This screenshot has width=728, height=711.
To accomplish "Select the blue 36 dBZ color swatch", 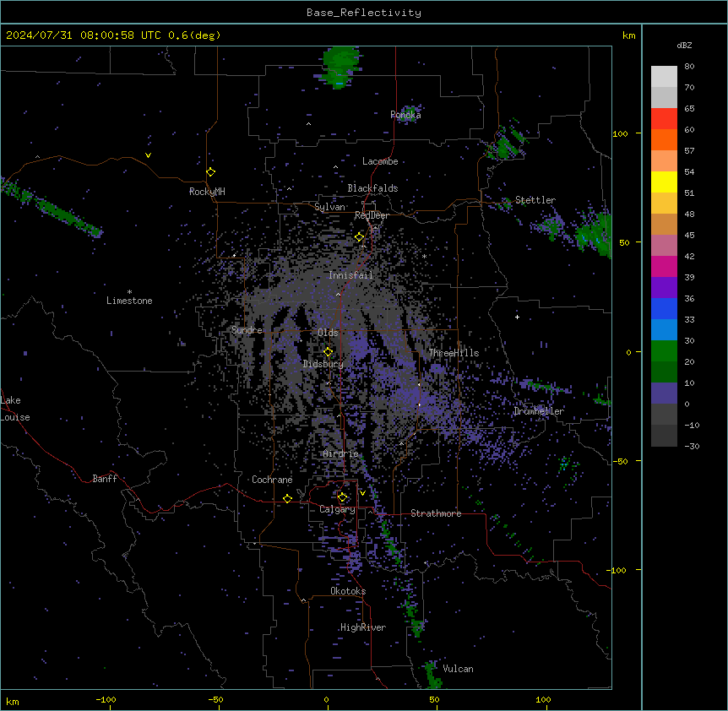I will pos(664,308).
